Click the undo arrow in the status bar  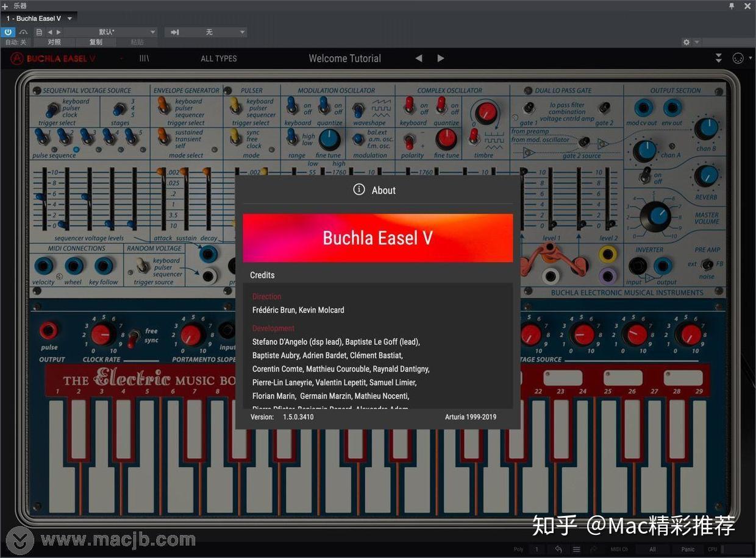tap(558, 549)
